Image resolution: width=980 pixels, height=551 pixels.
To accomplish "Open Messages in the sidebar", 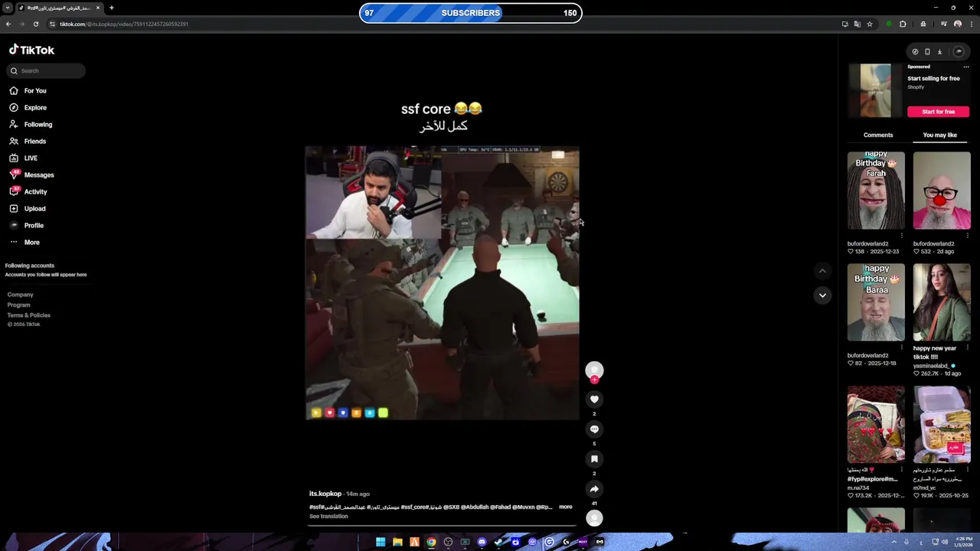I will point(31,174).
